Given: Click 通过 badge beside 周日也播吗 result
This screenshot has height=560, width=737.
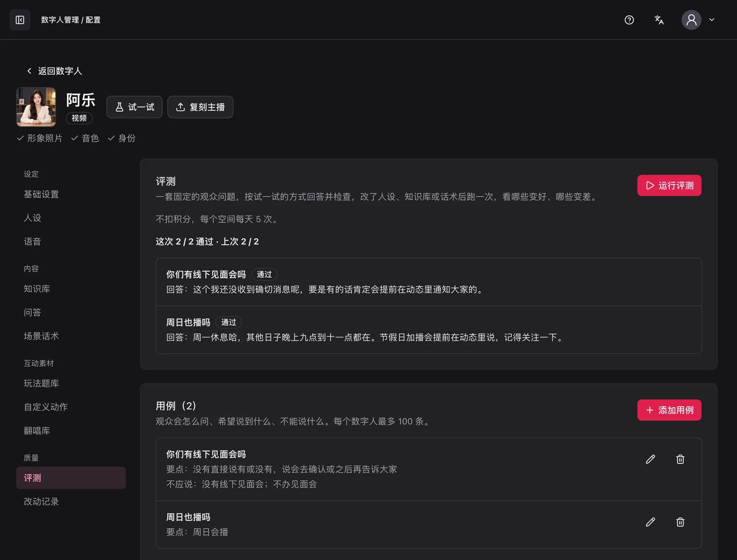Looking at the screenshot, I should tap(228, 322).
